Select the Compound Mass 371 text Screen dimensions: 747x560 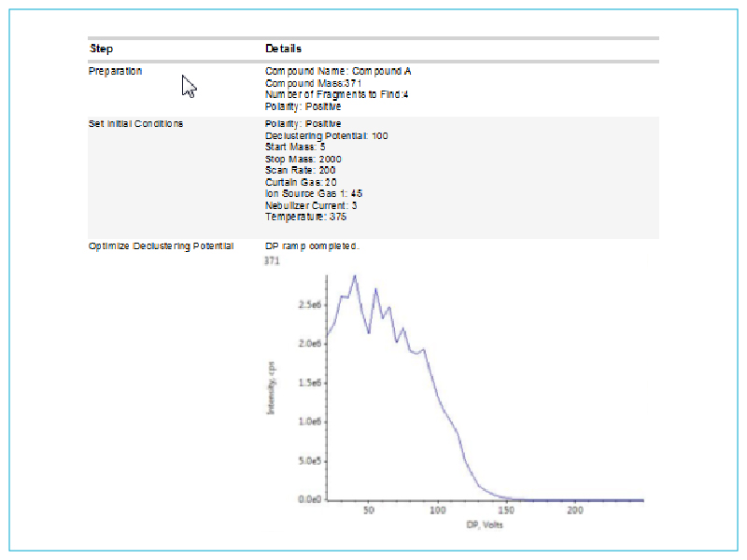(307, 84)
